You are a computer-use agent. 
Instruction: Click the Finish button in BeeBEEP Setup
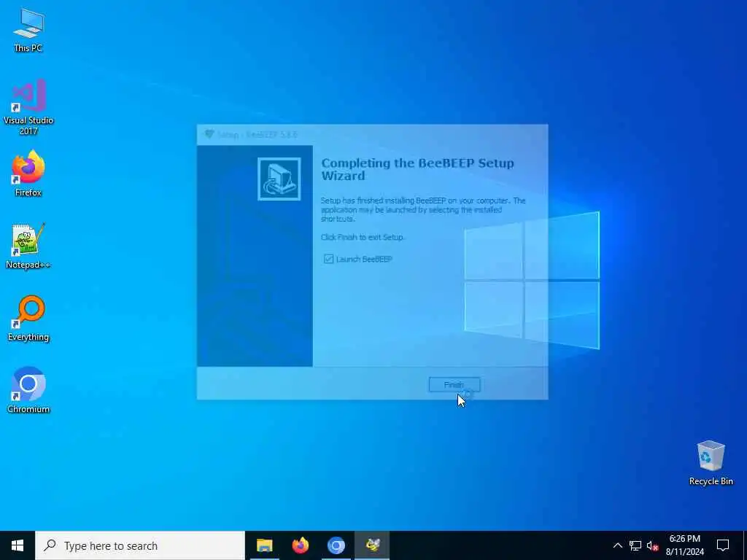pyautogui.click(x=454, y=384)
